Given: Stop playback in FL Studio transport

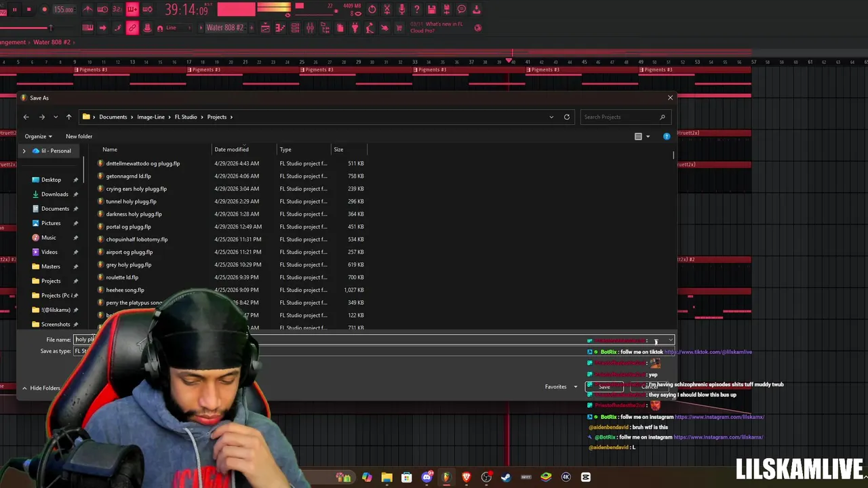Looking at the screenshot, I should [x=28, y=9].
